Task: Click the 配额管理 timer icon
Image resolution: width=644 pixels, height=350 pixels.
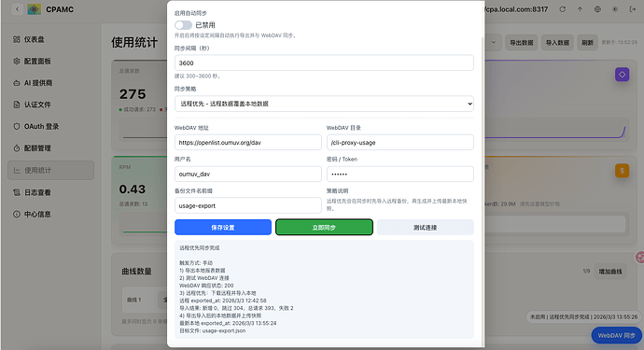Action: tap(17, 148)
